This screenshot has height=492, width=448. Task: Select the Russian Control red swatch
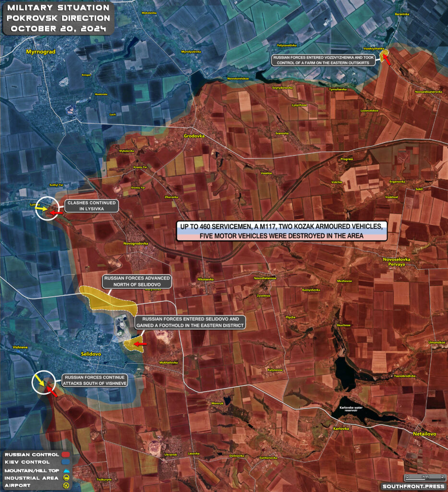(65, 455)
